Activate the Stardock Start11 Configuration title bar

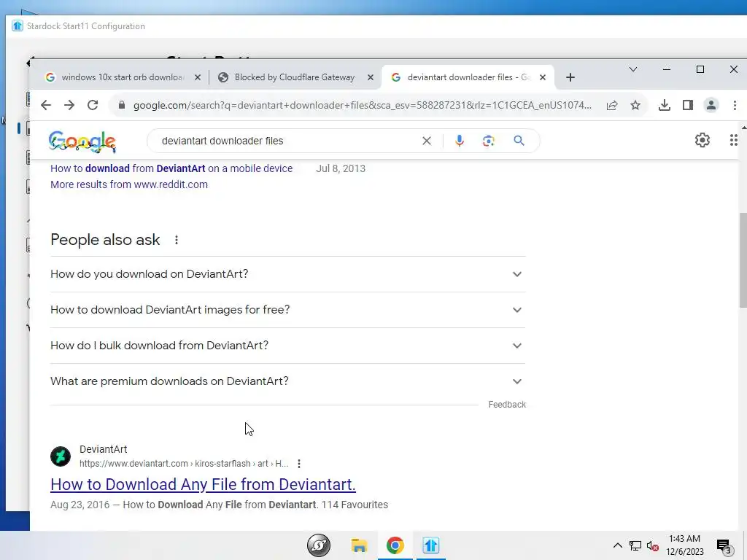pyautogui.click(x=376, y=26)
